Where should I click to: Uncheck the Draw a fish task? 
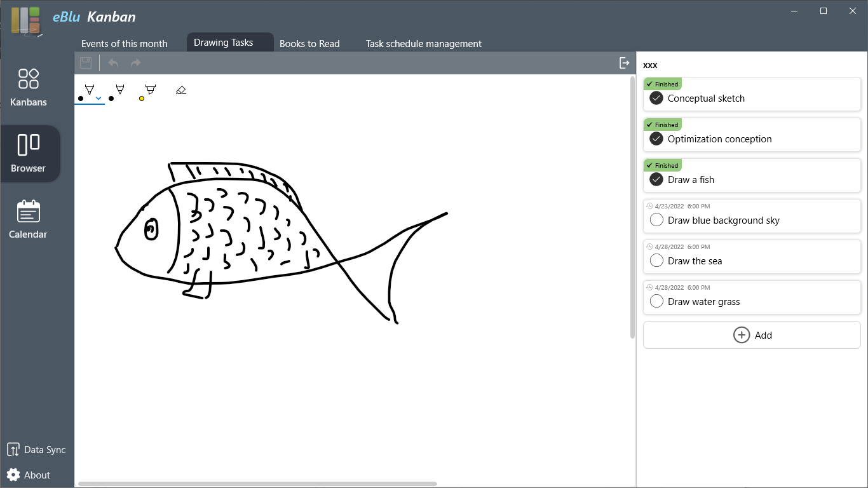click(656, 179)
